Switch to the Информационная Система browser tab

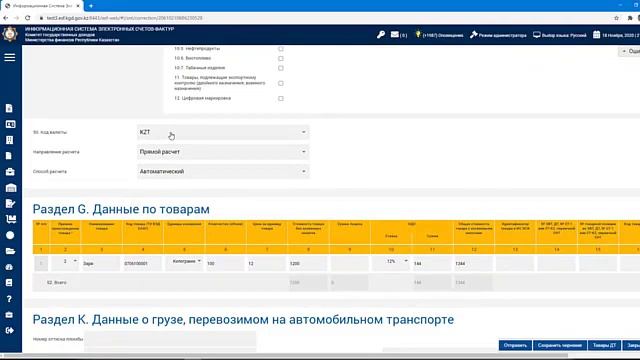click(42, 6)
